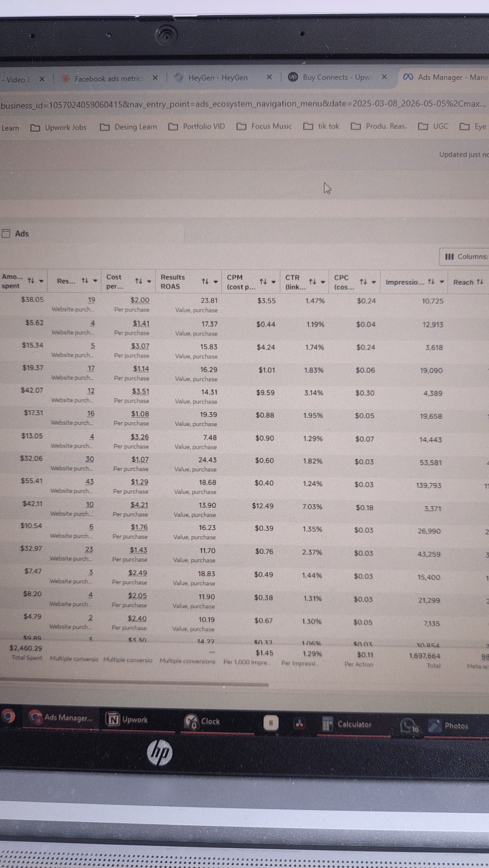Open Impressions column dropdown arrow

[x=441, y=282]
